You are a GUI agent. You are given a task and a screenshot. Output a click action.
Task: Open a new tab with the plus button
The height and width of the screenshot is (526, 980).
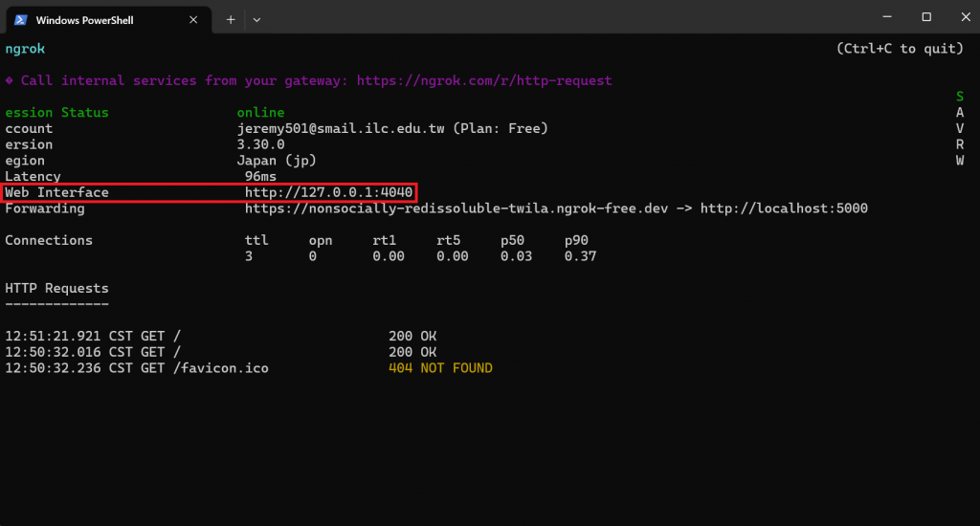pos(231,20)
